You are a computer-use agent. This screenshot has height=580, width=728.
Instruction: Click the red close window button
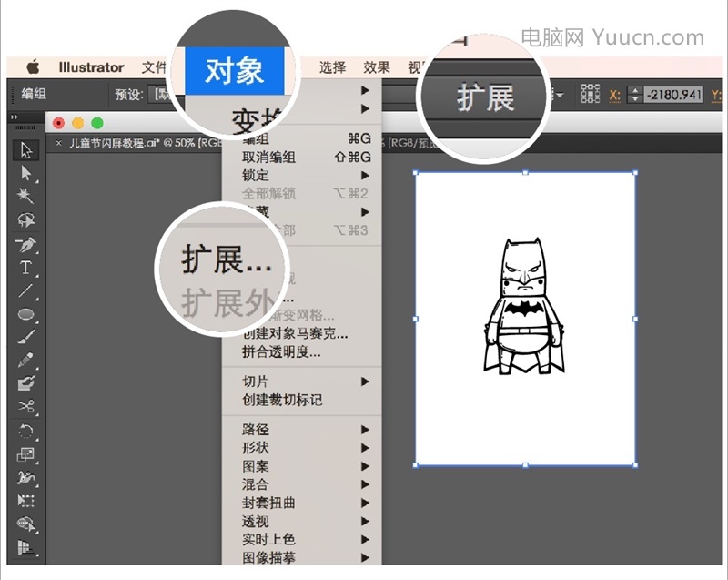click(58, 123)
